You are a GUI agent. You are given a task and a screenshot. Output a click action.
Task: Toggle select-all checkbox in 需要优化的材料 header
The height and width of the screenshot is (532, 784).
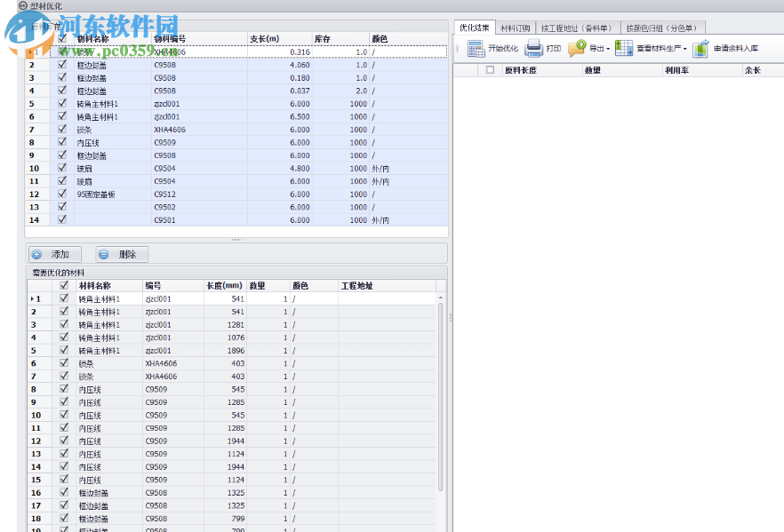click(x=62, y=286)
